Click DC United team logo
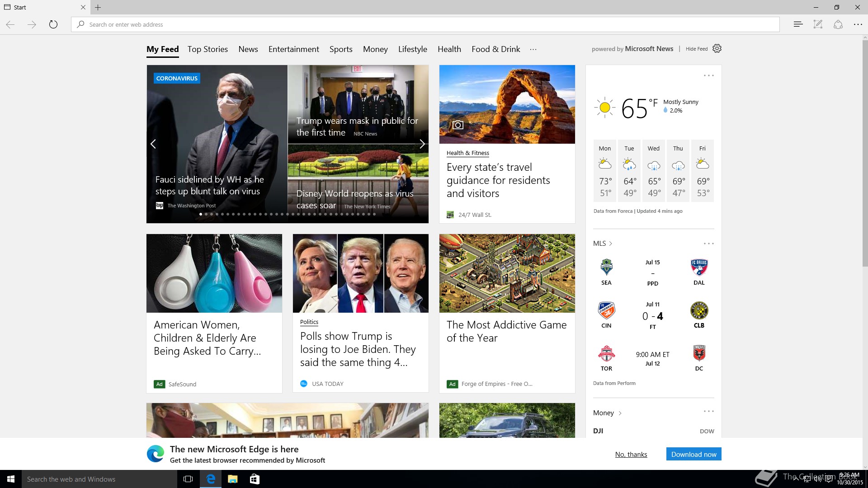Viewport: 868px width, 488px height. (x=699, y=353)
